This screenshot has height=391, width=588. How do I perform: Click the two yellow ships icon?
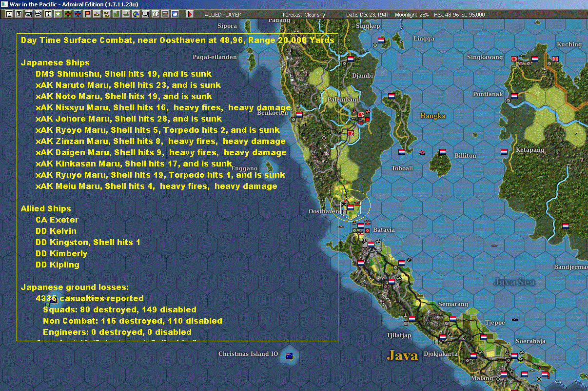107,15
